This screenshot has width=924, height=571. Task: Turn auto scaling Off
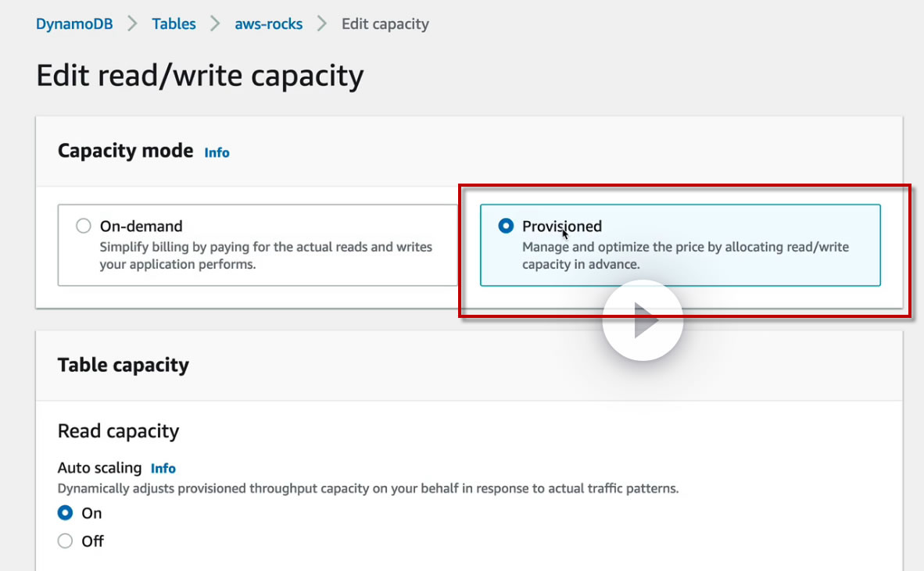[66, 541]
